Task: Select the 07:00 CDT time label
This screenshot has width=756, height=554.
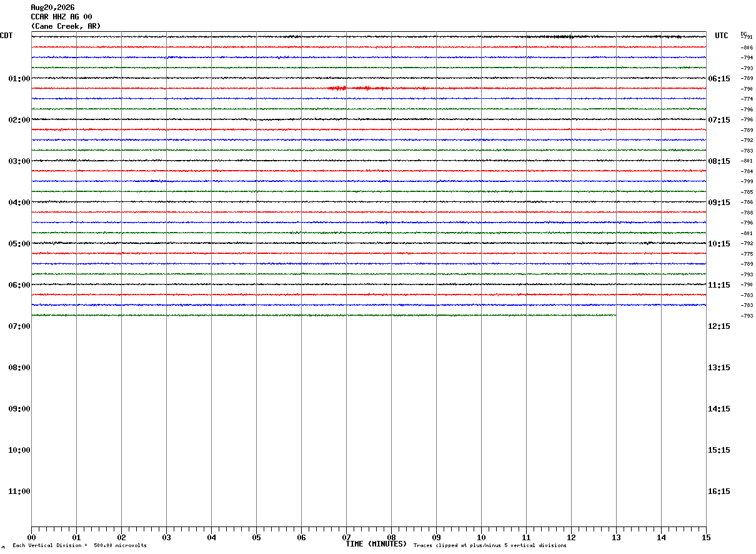Action: [x=19, y=326]
